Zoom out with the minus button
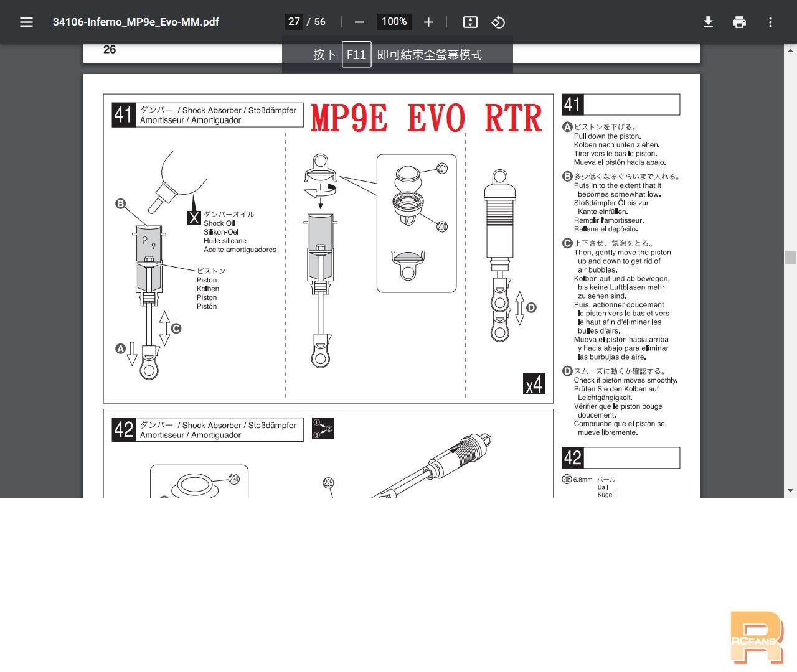This screenshot has height=672, width=797. (x=359, y=22)
